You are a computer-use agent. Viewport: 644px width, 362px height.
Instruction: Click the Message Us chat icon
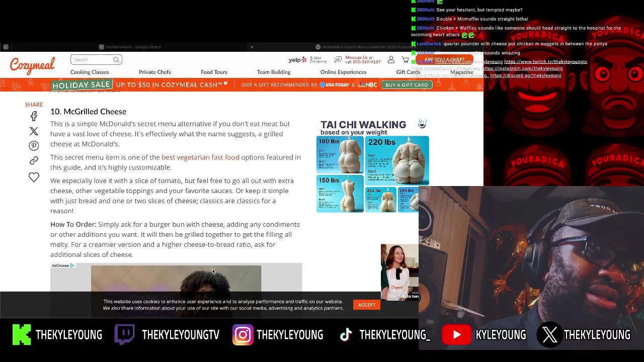pos(338,60)
